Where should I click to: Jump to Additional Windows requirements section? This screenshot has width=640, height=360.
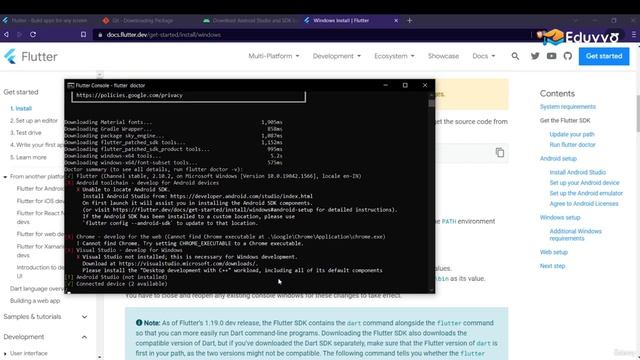pyautogui.click(x=576, y=235)
